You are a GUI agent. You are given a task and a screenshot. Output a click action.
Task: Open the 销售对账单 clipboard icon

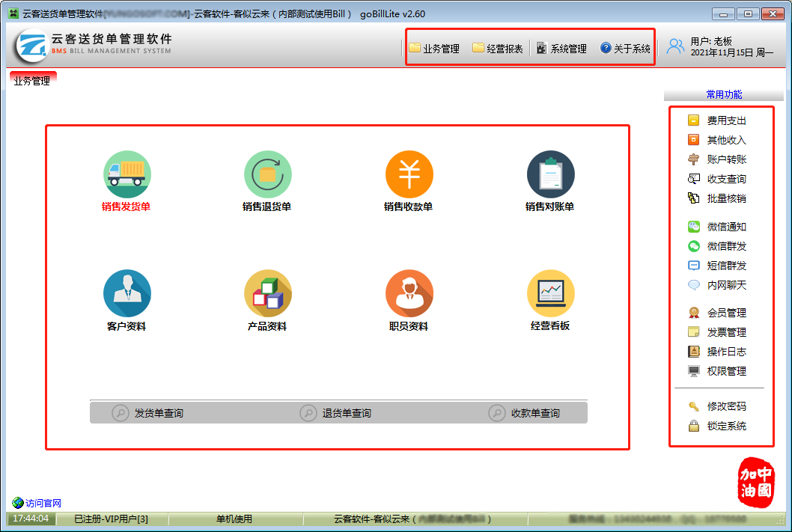pos(550,174)
